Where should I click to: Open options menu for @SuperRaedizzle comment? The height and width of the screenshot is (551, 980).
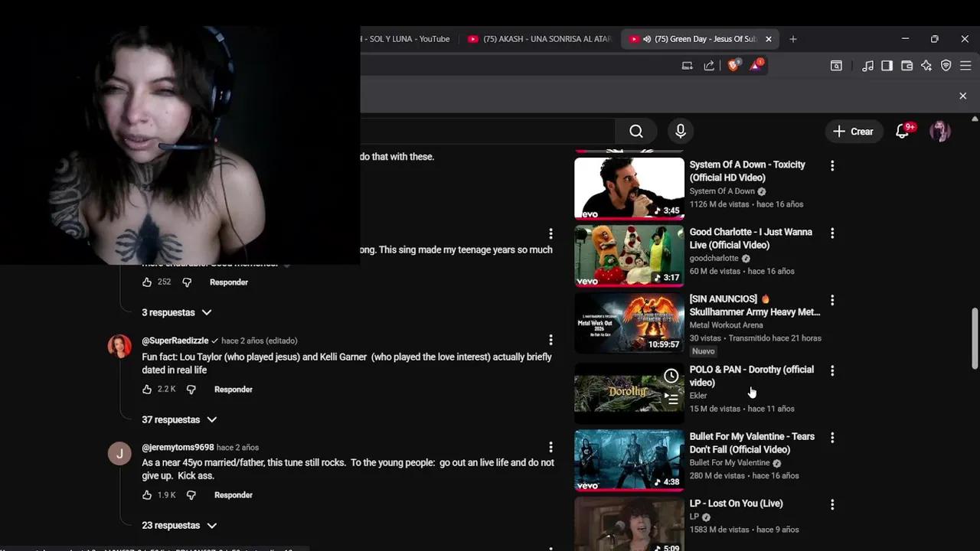(x=550, y=340)
